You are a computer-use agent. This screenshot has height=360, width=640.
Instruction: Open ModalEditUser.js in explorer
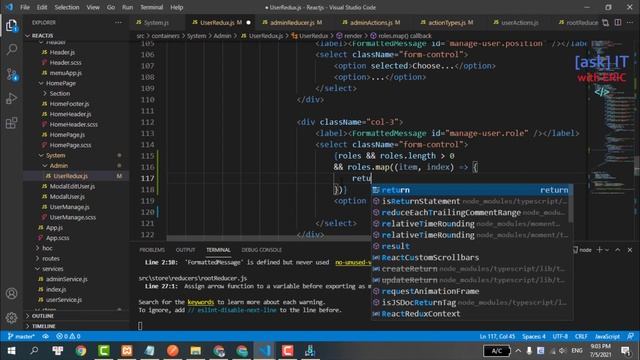tap(72, 186)
